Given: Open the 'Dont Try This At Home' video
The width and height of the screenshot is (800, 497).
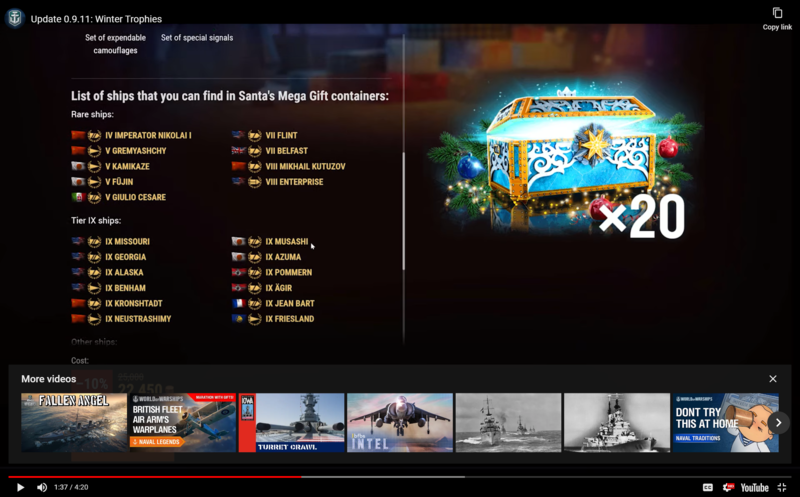Looking at the screenshot, I should 726,423.
